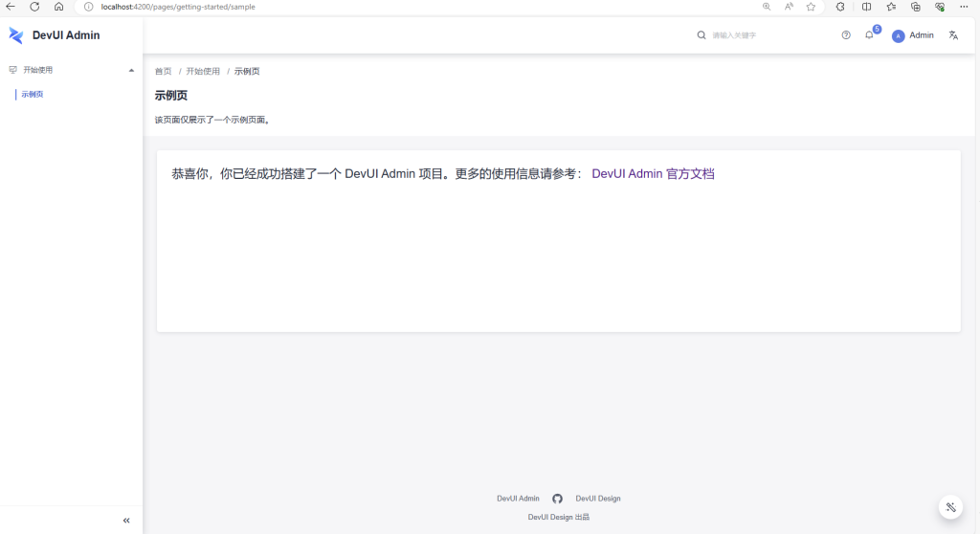Viewport: 980px width, 534px height.
Task: Open notifications bell with badge
Action: click(x=869, y=35)
